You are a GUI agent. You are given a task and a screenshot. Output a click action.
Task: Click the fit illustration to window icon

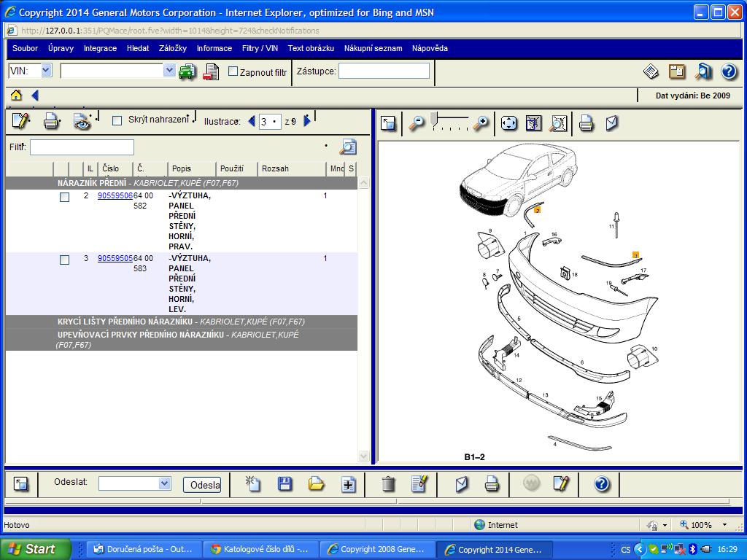click(x=508, y=123)
